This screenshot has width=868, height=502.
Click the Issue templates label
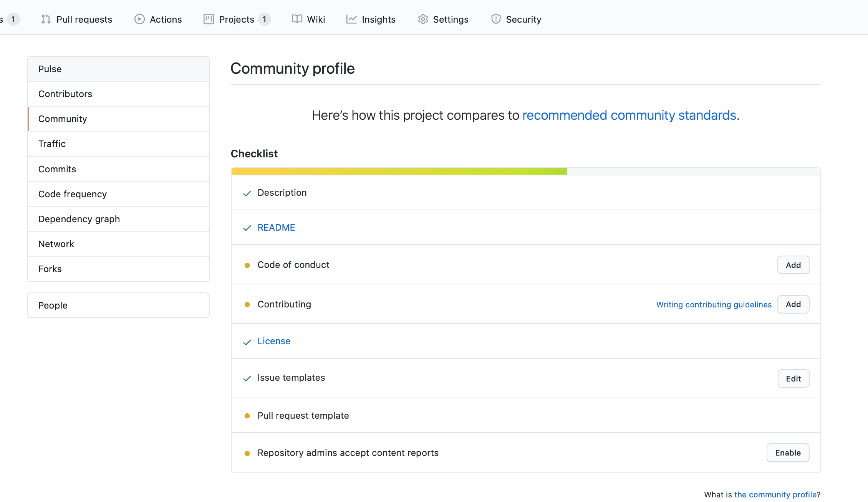pos(291,378)
